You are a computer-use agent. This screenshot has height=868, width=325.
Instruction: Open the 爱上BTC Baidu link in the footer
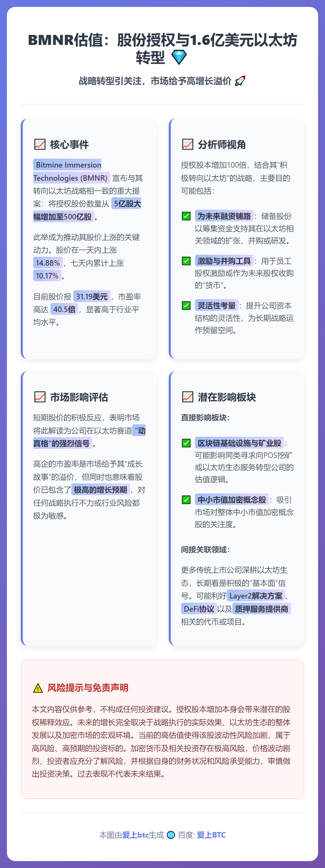(x=211, y=835)
